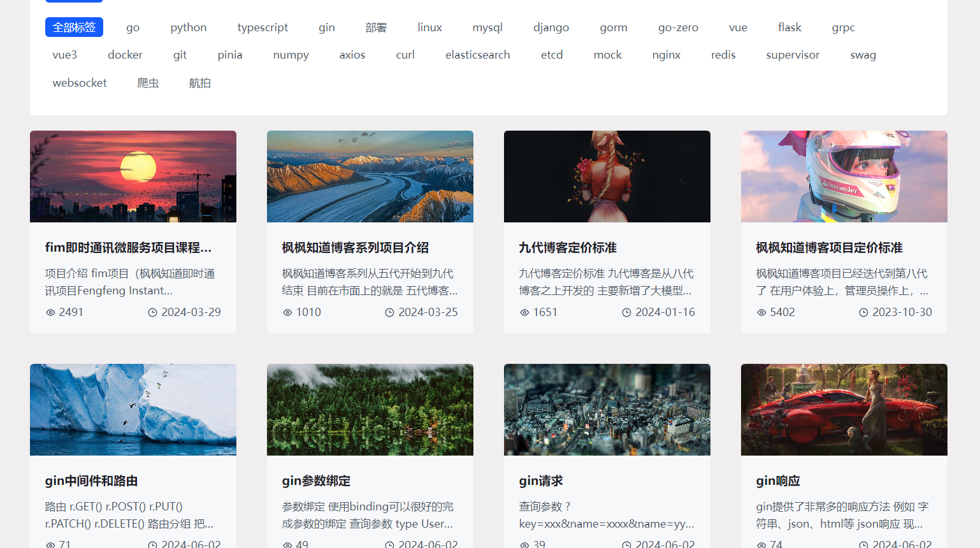Open the fim即时通讯微服务项目课程 article title
This screenshot has height=548, width=980.
tap(128, 248)
